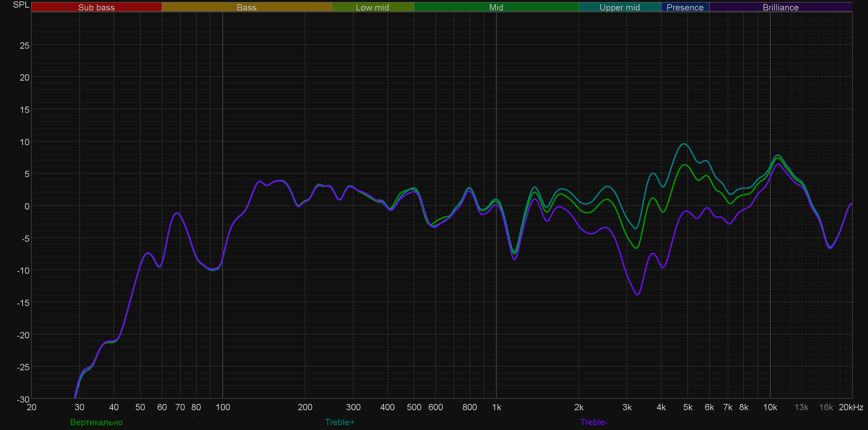Click the 10k frequency axis label
This screenshot has width=868, height=430.
[770, 407]
